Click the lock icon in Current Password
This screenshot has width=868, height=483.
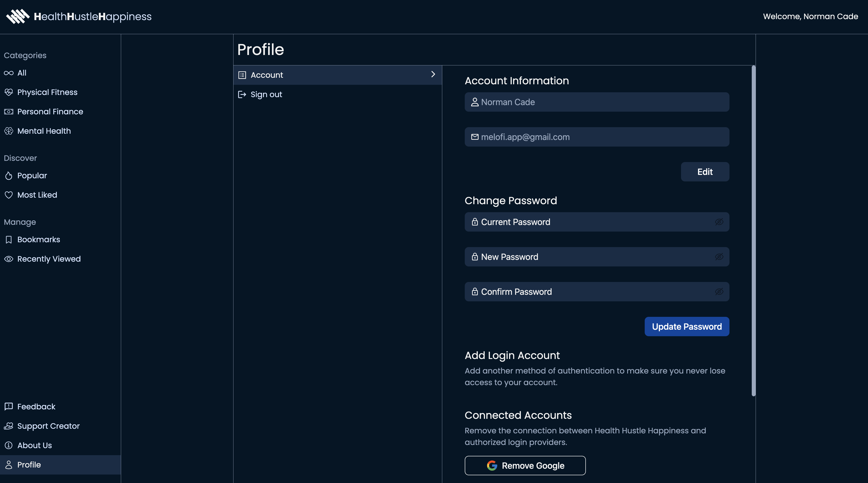point(475,222)
